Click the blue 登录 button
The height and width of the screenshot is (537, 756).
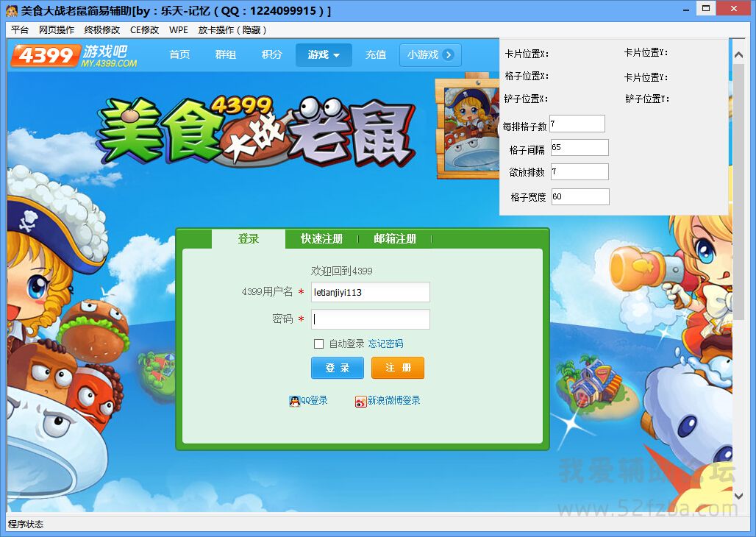coord(338,368)
